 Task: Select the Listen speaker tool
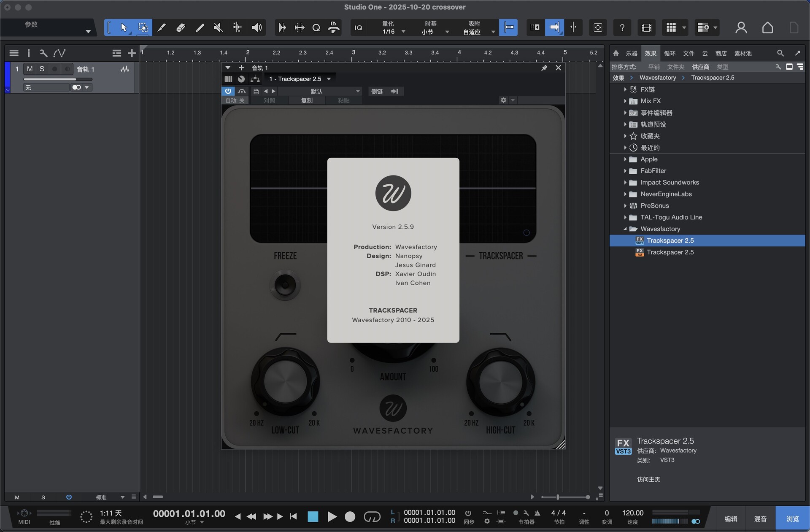tap(256, 28)
